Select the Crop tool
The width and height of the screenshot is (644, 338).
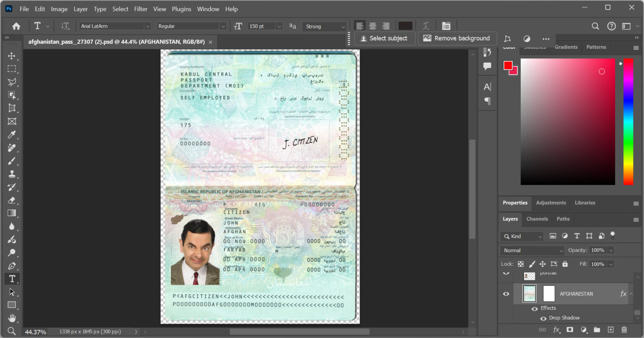[x=12, y=108]
